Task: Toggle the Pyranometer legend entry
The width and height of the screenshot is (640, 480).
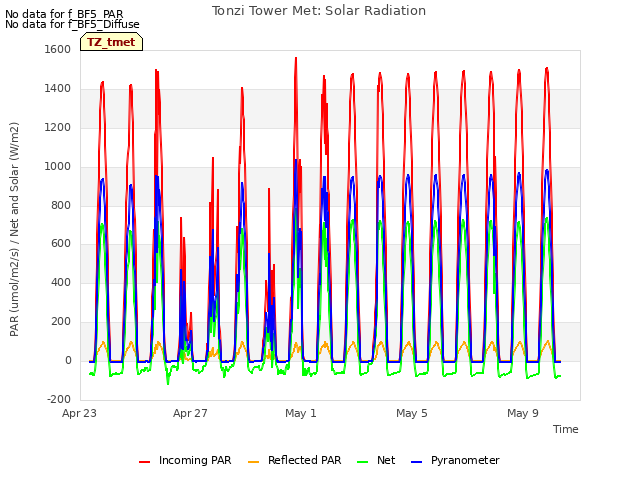Action: [455, 460]
